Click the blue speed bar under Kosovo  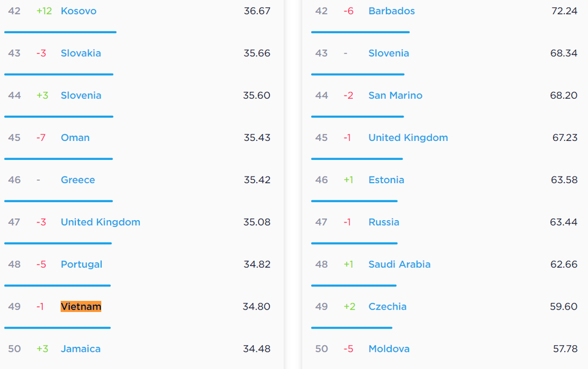pos(61,32)
